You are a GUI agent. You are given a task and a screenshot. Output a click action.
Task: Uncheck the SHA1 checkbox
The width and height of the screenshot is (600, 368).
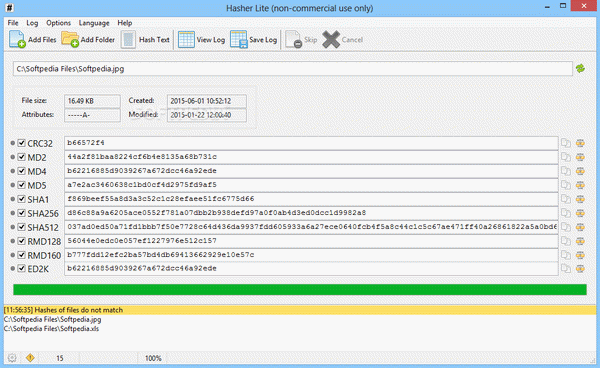click(21, 199)
